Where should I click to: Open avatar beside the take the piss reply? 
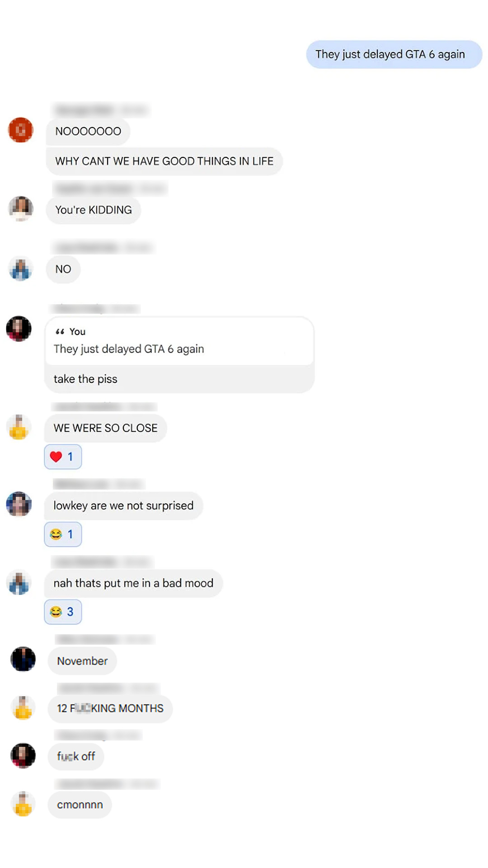(19, 329)
